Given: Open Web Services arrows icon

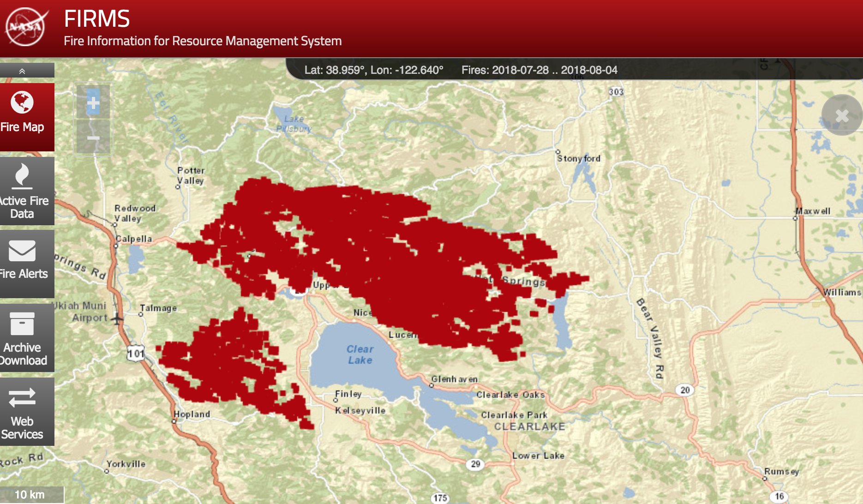Looking at the screenshot, I should pos(22,397).
